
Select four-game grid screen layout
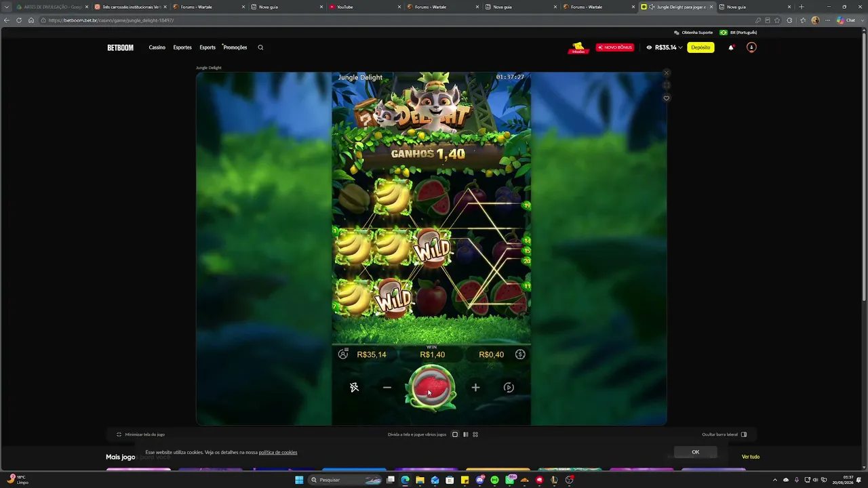point(475,434)
